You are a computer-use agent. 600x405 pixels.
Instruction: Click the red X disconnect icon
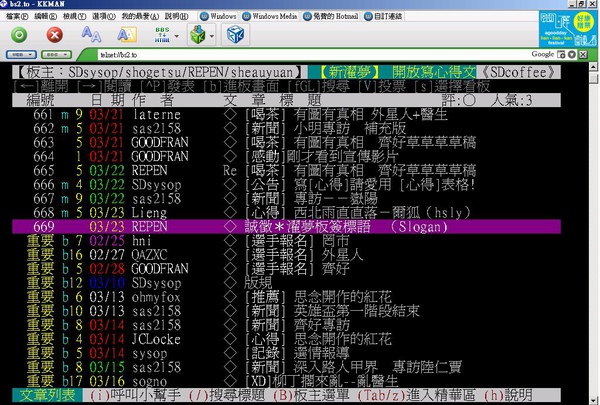point(55,35)
